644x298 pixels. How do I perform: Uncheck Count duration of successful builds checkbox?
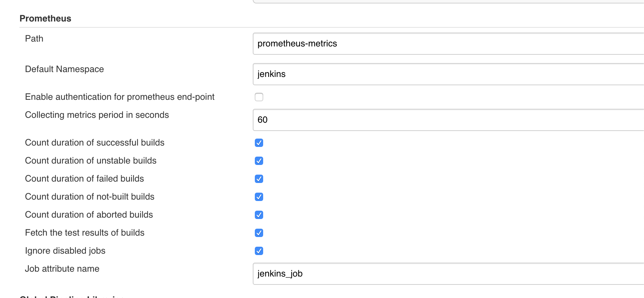(259, 143)
